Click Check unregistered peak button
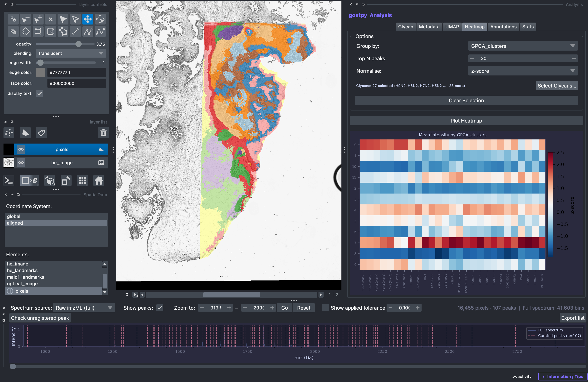This screenshot has height=382, width=588. pyautogui.click(x=40, y=318)
